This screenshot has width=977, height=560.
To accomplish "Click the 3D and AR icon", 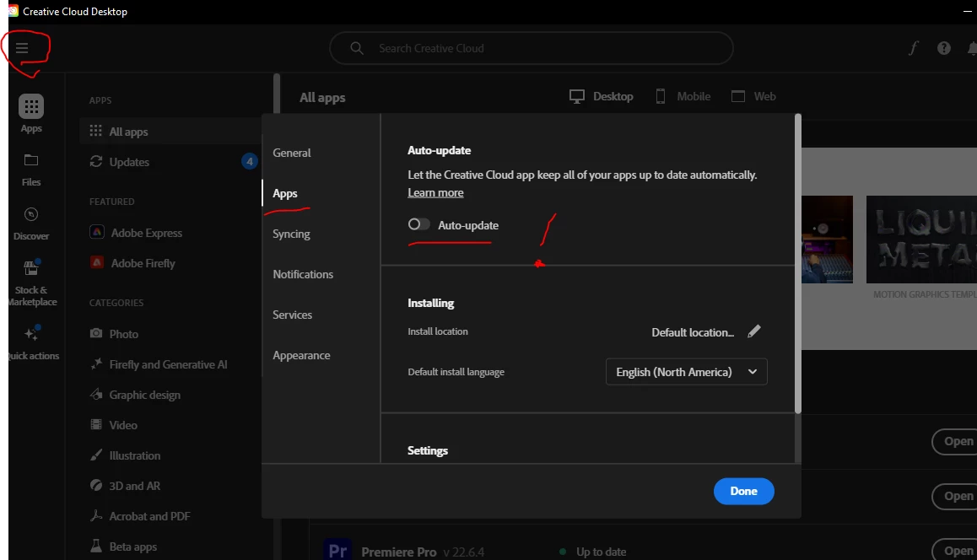I will (x=96, y=485).
